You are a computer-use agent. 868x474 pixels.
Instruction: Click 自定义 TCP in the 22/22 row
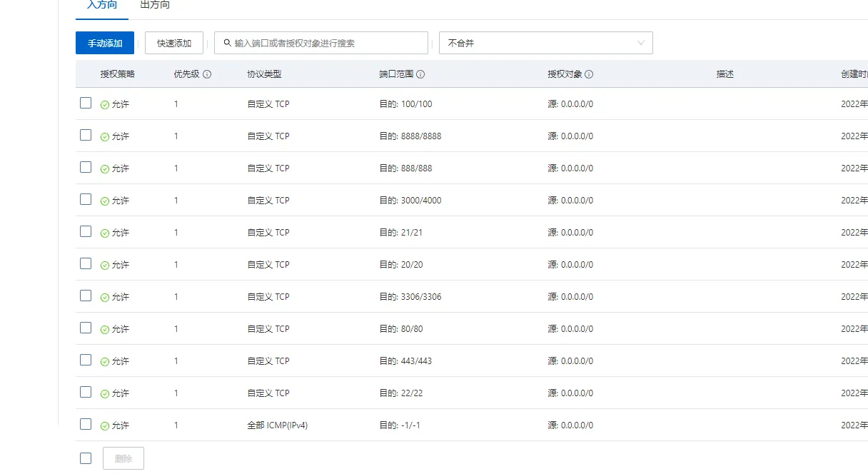pos(268,393)
